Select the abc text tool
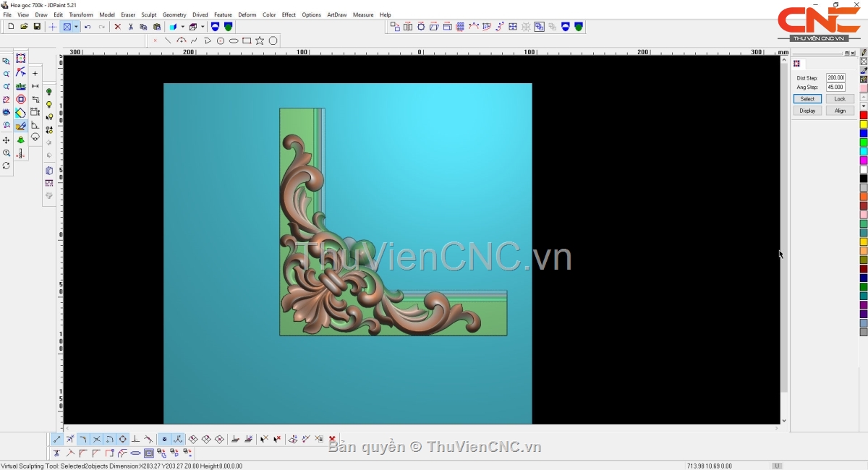 pyautogui.click(x=21, y=86)
